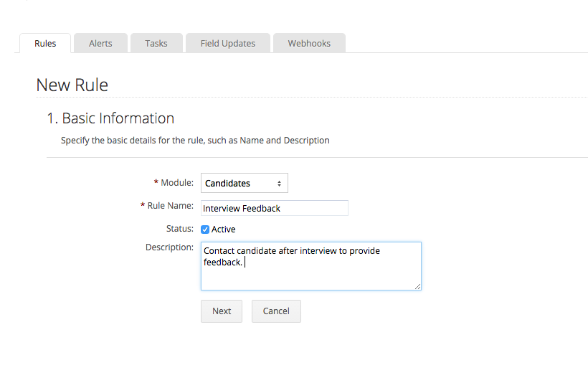
Task: Select the Webhooks tab
Action: click(x=309, y=43)
